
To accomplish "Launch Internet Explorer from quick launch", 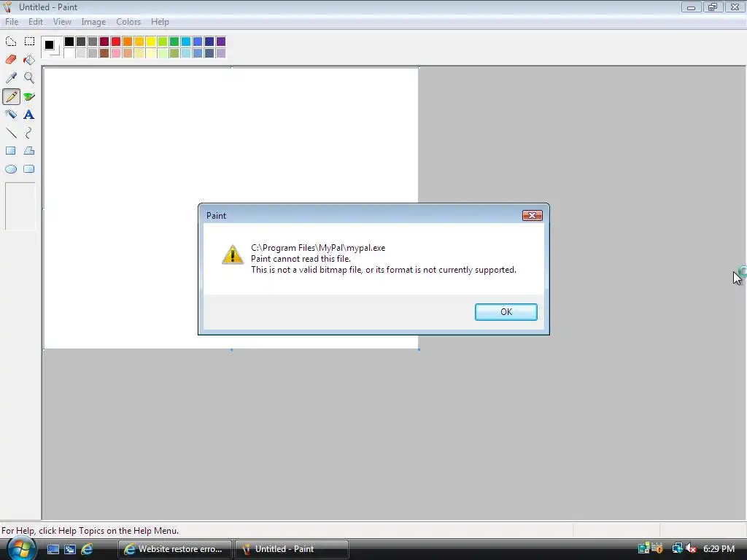I will 88,549.
